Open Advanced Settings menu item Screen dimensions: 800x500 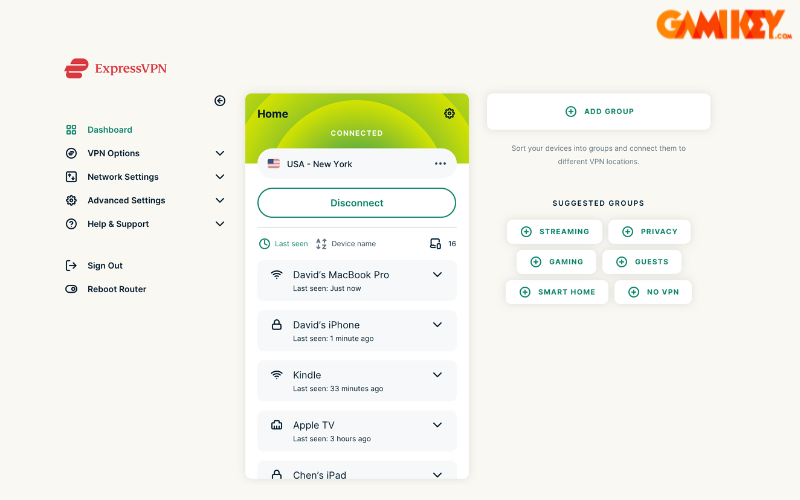coord(127,200)
